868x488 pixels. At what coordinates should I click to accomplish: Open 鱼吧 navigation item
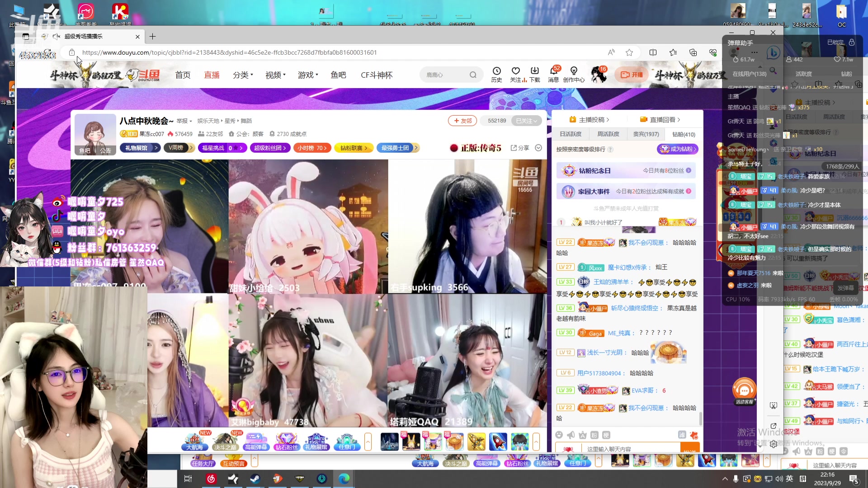(x=338, y=75)
